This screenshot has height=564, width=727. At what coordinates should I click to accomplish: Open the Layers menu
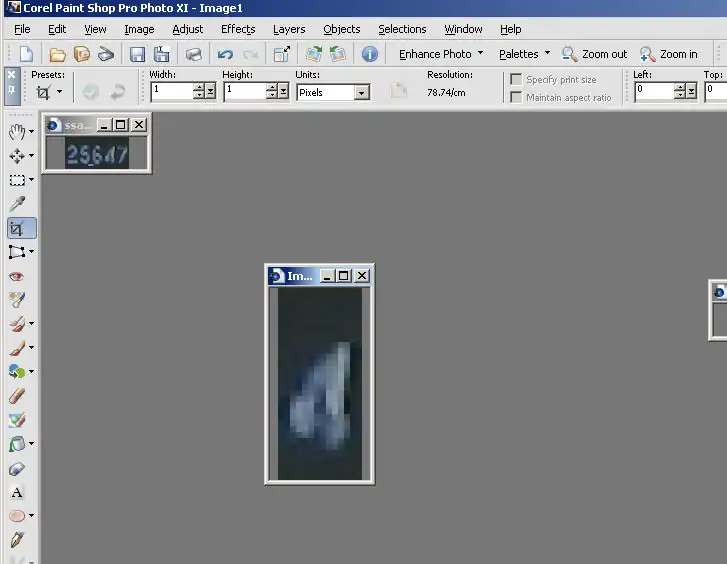289,29
